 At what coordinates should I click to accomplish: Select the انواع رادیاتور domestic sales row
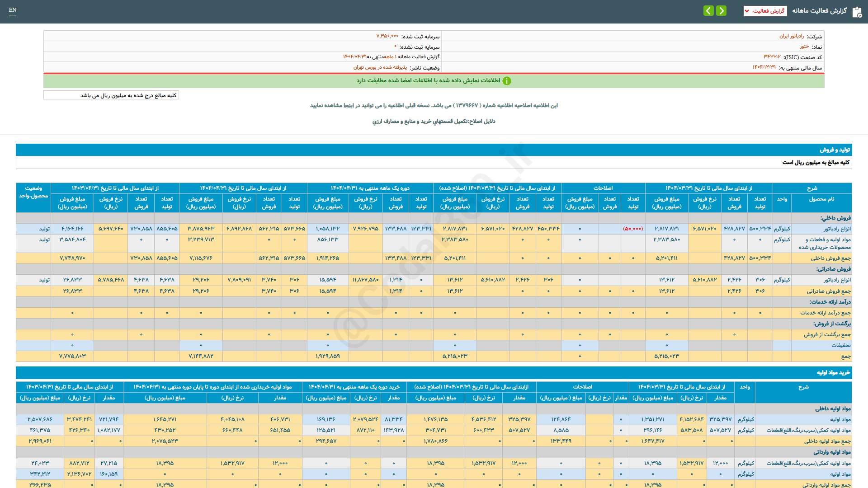pos(434,229)
